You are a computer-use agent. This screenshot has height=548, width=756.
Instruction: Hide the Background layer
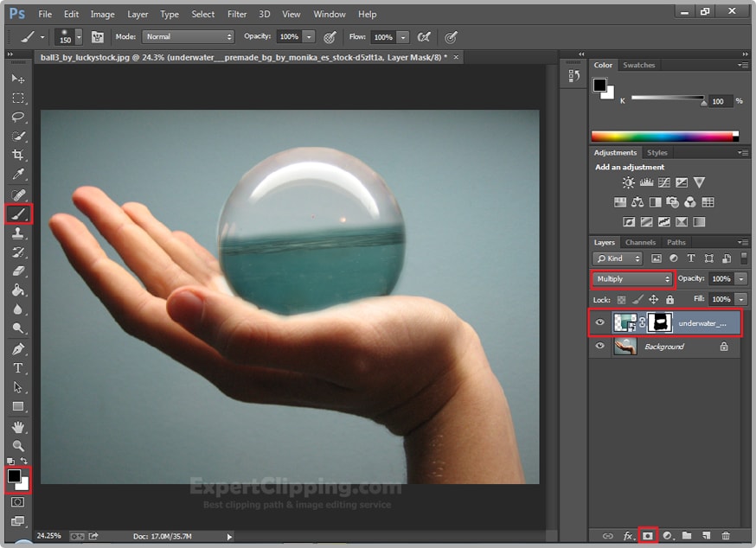pos(599,346)
